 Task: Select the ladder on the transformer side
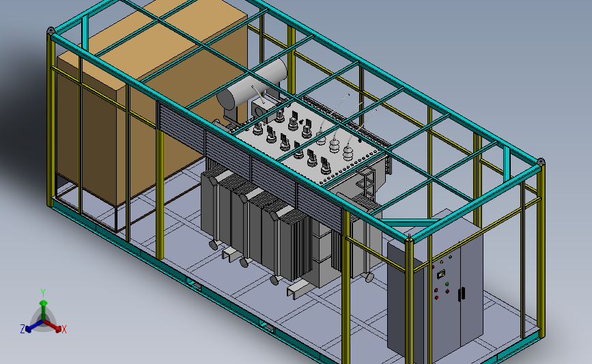(367, 185)
